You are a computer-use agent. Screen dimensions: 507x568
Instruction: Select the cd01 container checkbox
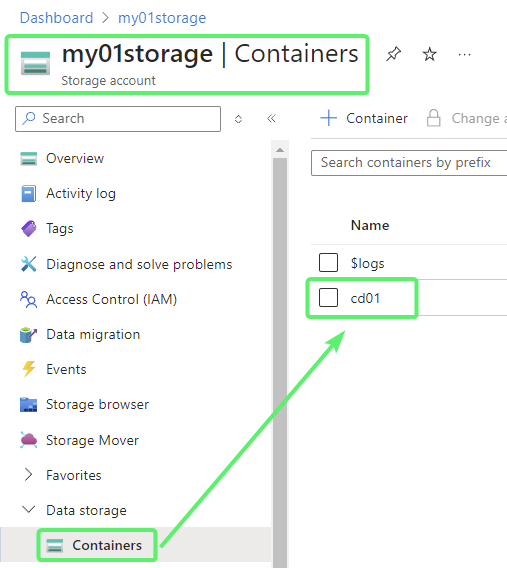tap(328, 297)
